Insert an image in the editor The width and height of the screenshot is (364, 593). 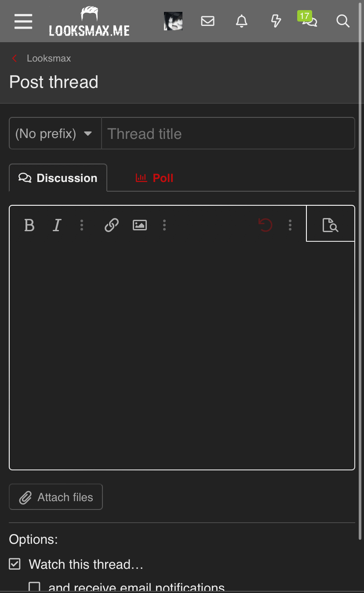(140, 226)
